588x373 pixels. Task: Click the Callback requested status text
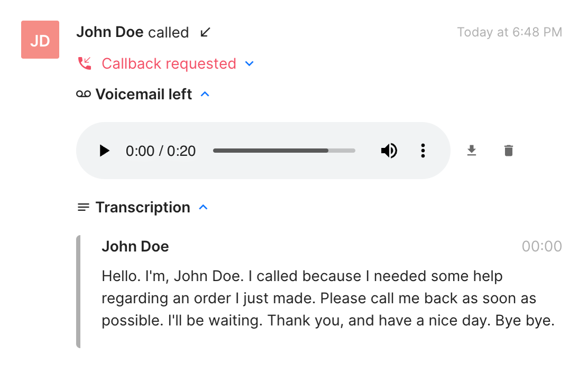[169, 64]
